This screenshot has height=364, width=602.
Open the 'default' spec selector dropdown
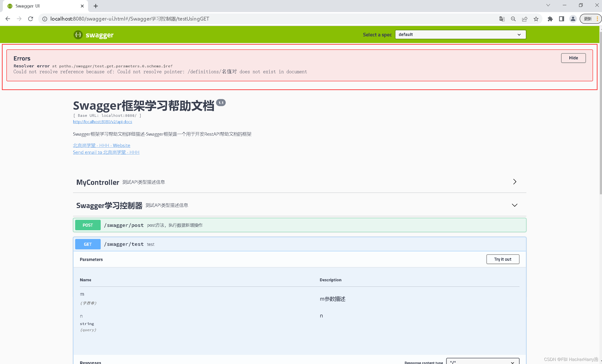pyautogui.click(x=460, y=35)
